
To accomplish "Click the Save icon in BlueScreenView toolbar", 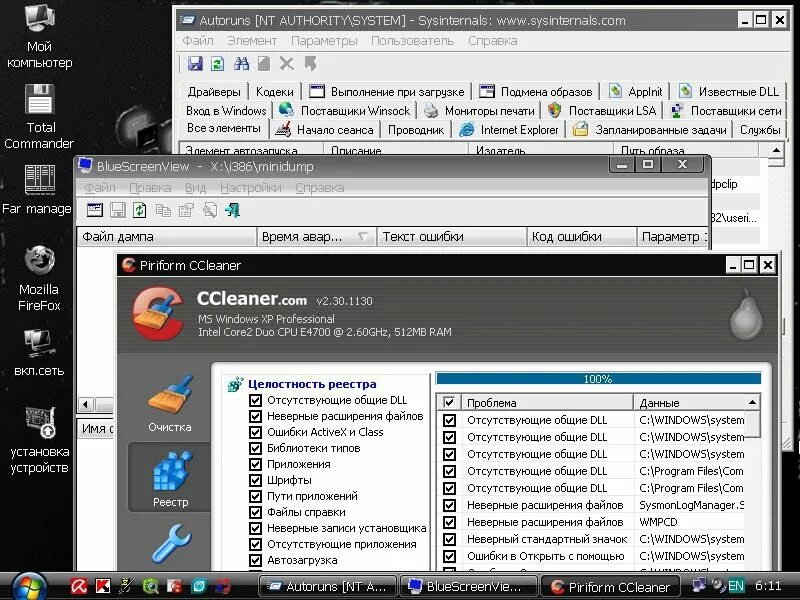I will (x=118, y=210).
